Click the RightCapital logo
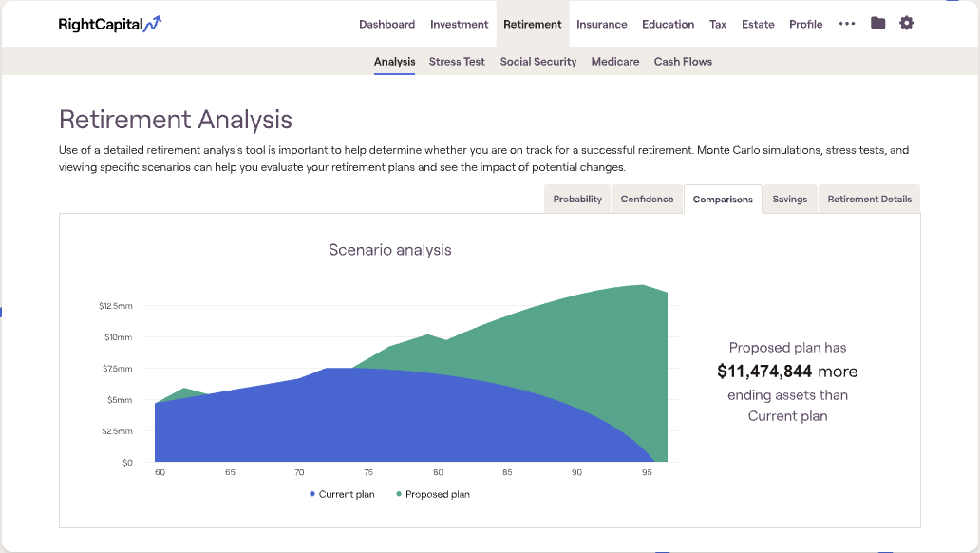980x553 pixels. click(110, 25)
